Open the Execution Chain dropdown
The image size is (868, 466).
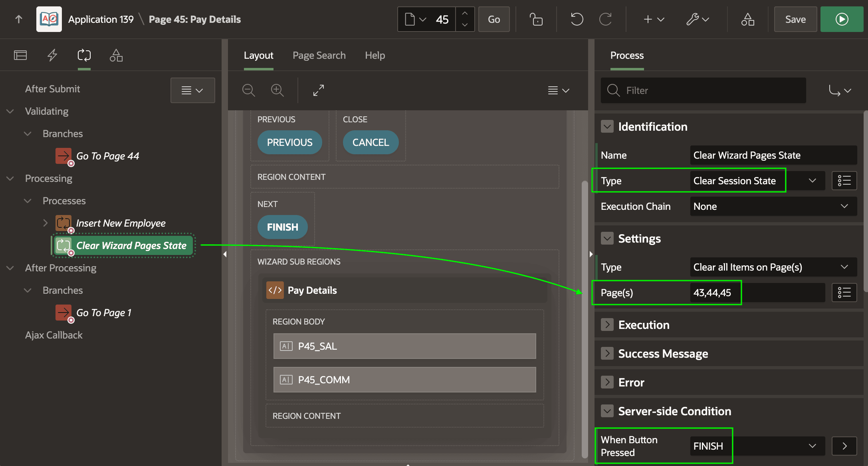[773, 206]
